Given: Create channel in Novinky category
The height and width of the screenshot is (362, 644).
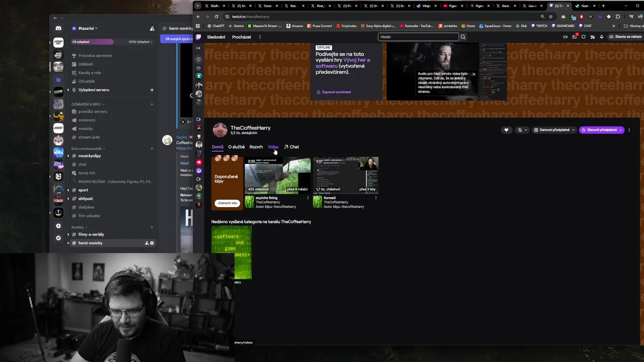Looking at the screenshot, I should [151, 227].
